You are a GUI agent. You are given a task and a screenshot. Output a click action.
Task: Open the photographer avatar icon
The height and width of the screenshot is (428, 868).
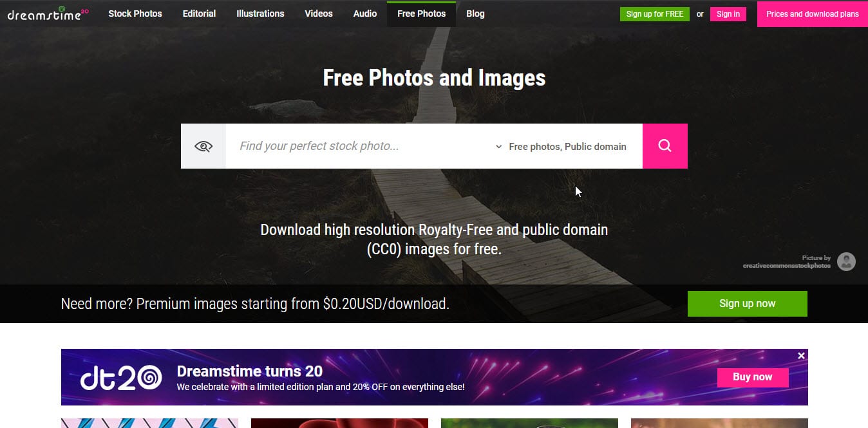[847, 261]
